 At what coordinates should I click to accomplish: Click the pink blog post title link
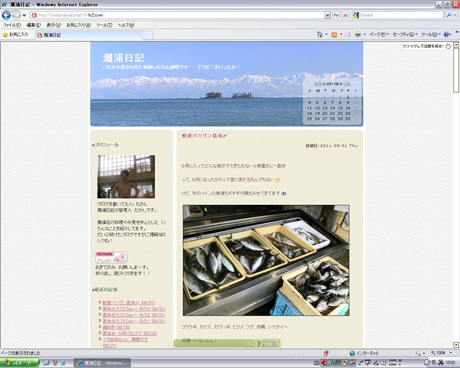point(204,136)
